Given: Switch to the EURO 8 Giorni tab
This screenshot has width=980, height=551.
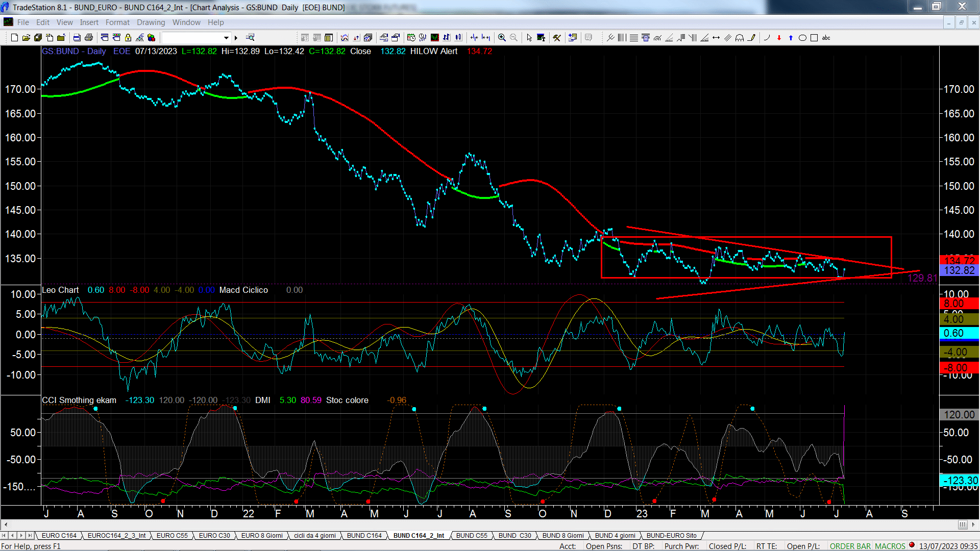Looking at the screenshot, I should click(x=262, y=536).
